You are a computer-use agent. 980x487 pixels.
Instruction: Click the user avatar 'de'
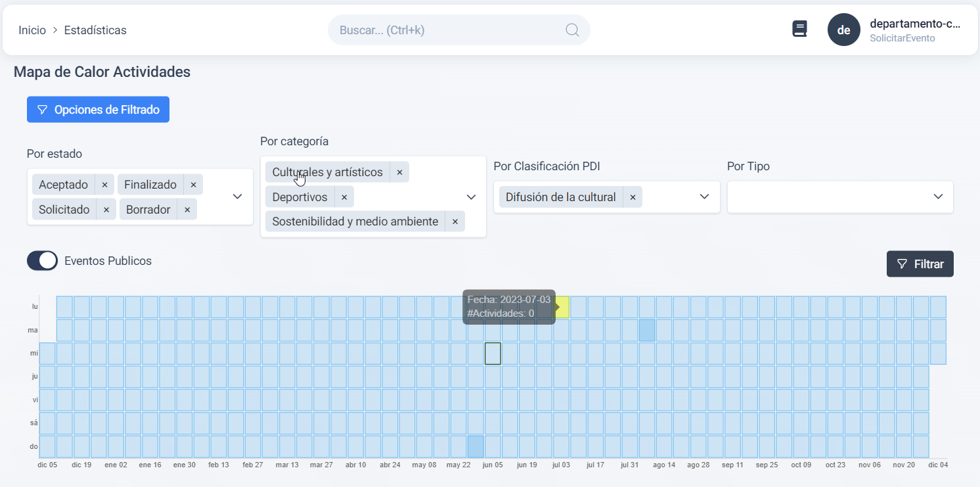click(843, 30)
